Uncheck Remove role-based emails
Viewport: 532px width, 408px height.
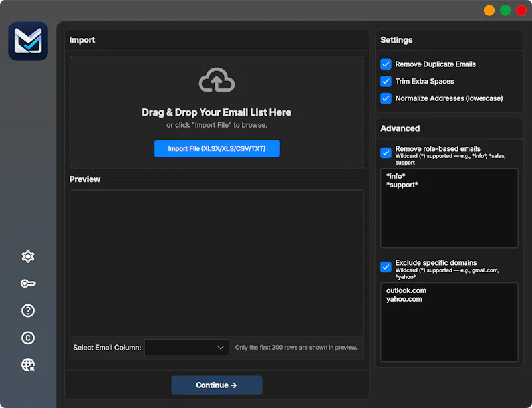pos(386,153)
